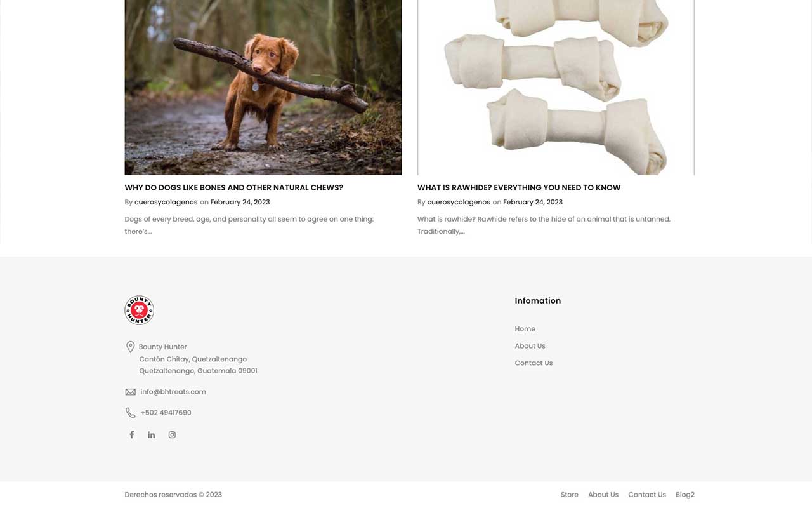Open the Instagram social icon
812x508 pixels.
pyautogui.click(x=172, y=435)
